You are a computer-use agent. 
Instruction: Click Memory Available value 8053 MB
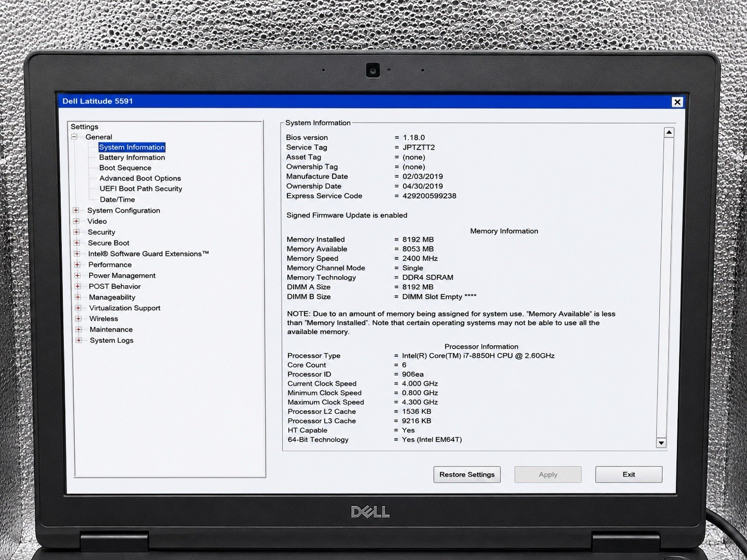pyautogui.click(x=418, y=249)
